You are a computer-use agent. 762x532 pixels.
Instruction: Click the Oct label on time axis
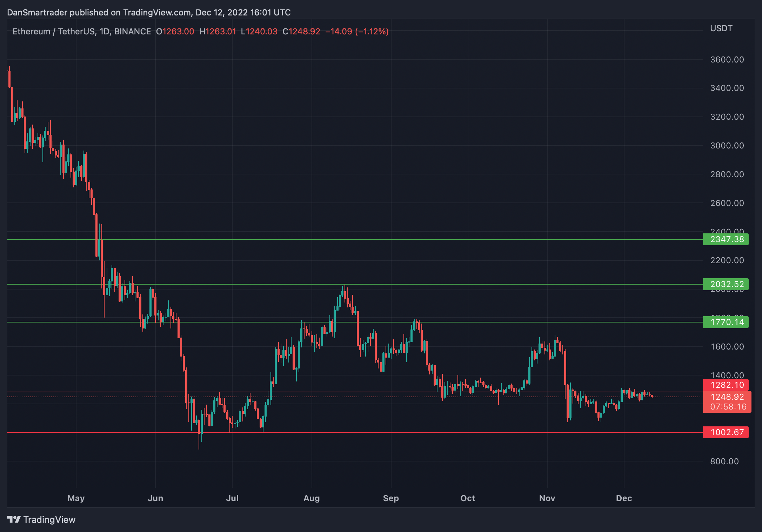(x=468, y=498)
